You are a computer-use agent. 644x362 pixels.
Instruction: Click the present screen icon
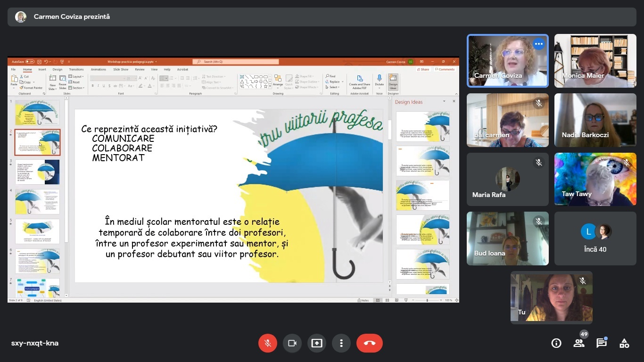point(317,343)
